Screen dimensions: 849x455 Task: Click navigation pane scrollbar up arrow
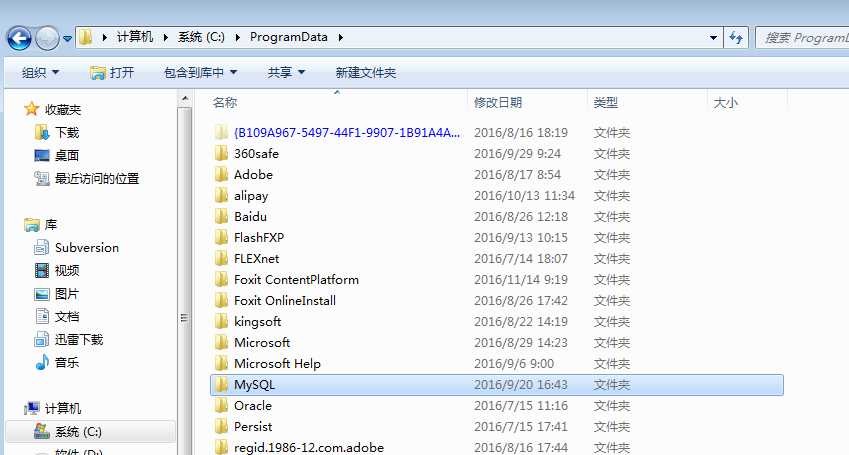(185, 99)
